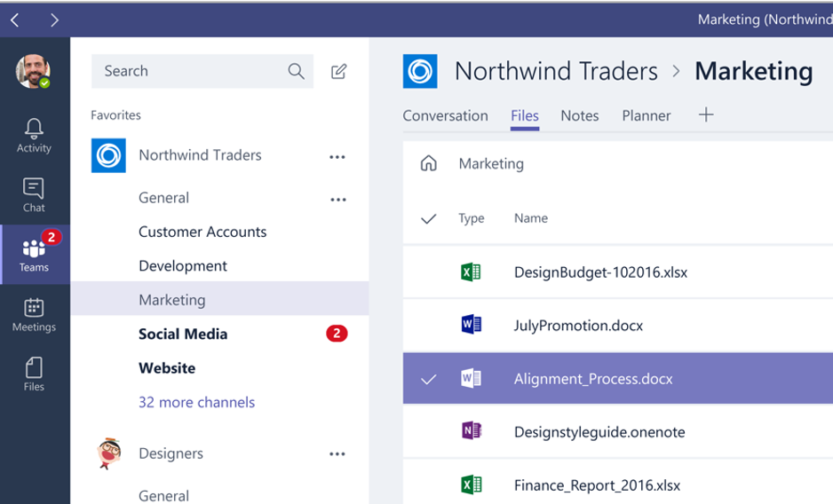Open the Planner tab
This screenshot has height=504, width=833.
[647, 115]
